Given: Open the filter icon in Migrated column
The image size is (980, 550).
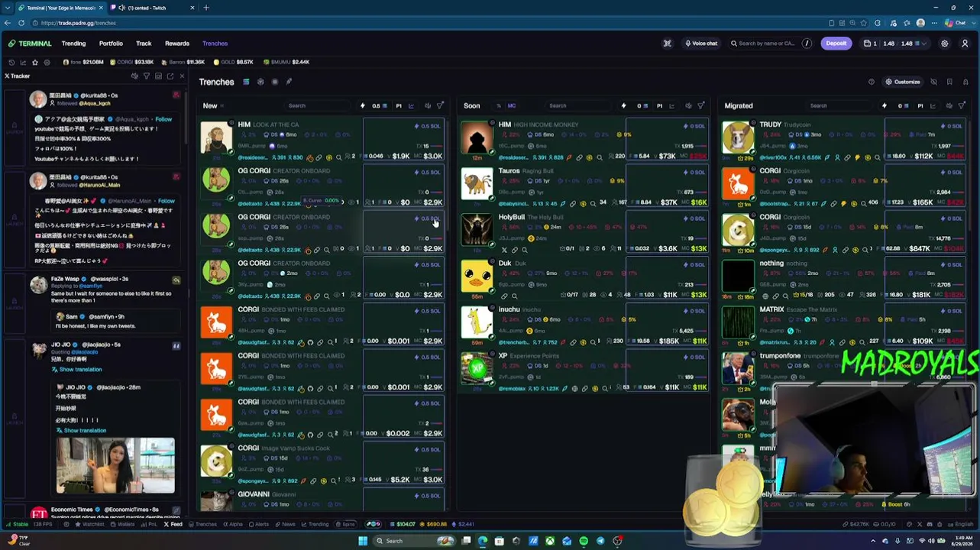Looking at the screenshot, I should 962,105.
